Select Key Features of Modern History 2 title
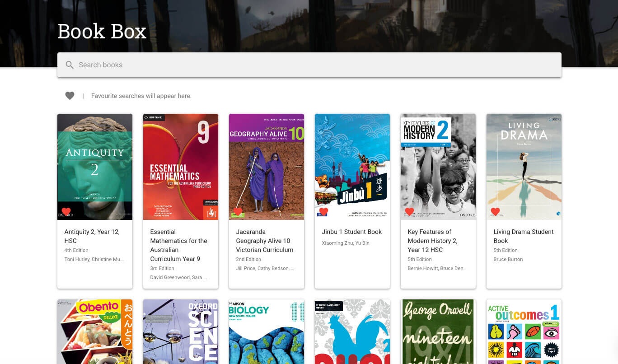 pos(432,241)
